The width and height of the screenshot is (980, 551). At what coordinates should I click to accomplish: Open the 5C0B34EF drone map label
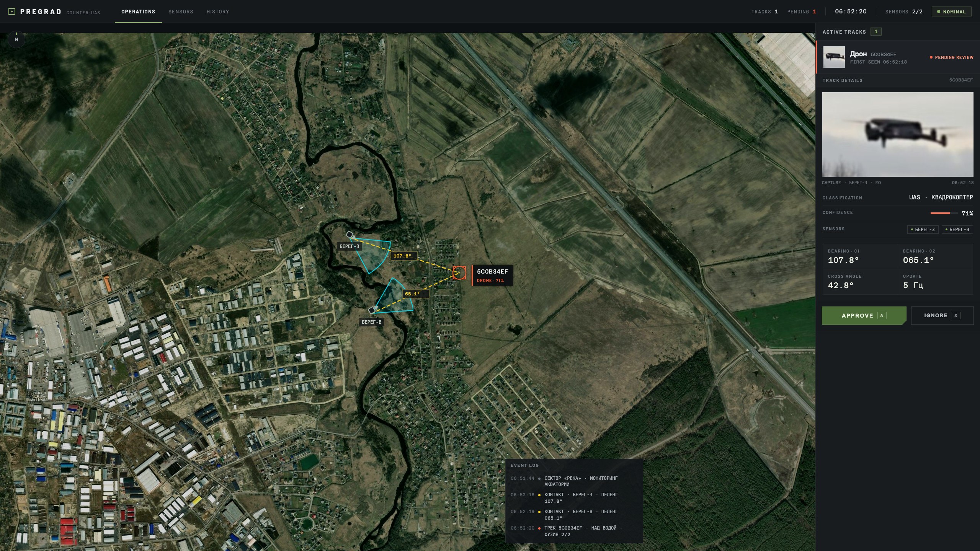492,275
